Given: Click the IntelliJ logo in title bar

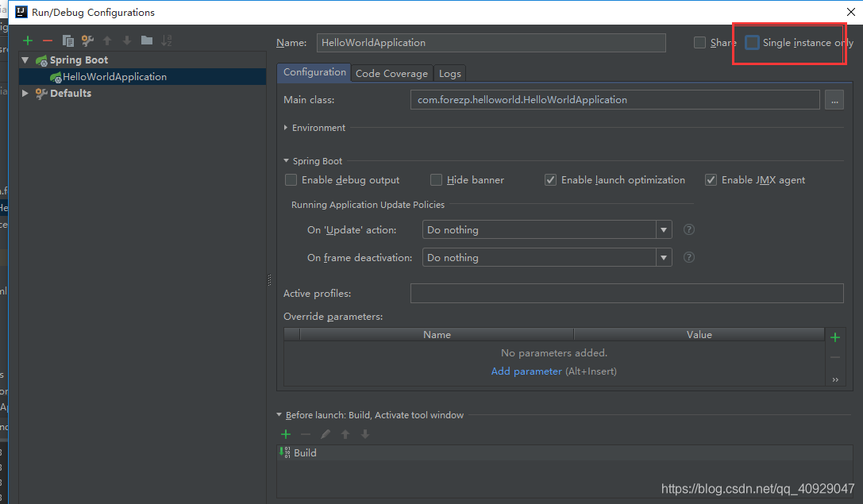Looking at the screenshot, I should [21, 12].
